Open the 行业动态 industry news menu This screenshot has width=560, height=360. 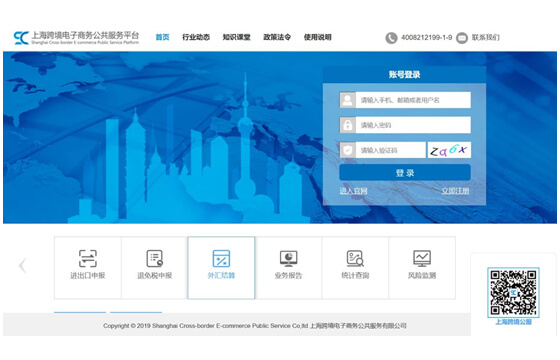tap(196, 37)
